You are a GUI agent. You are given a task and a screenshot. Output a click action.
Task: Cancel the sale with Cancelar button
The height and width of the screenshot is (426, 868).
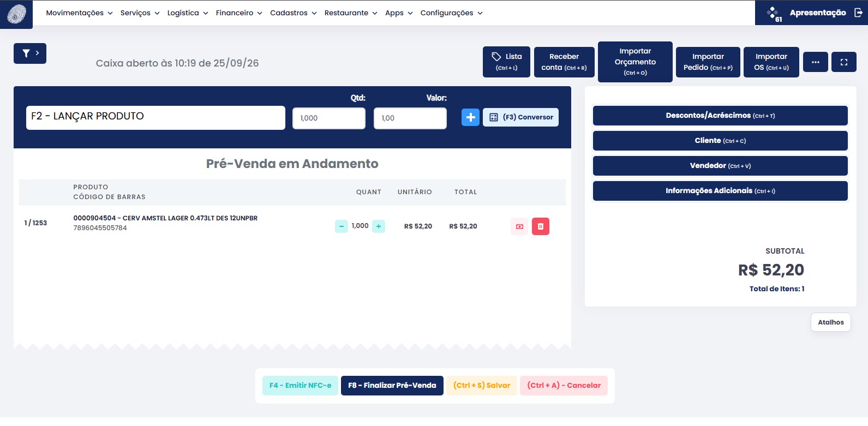564,386
